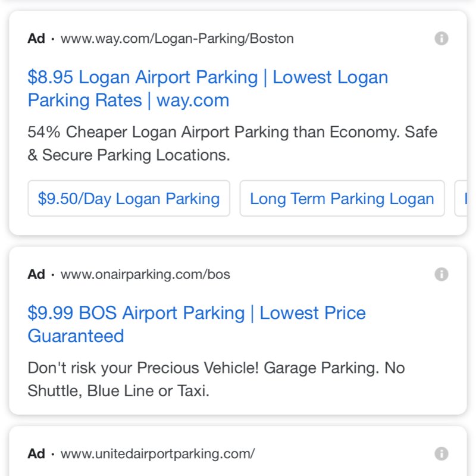476x476 pixels.
Task: Click the 'Guaranteed' headline word
Action: coord(76,336)
